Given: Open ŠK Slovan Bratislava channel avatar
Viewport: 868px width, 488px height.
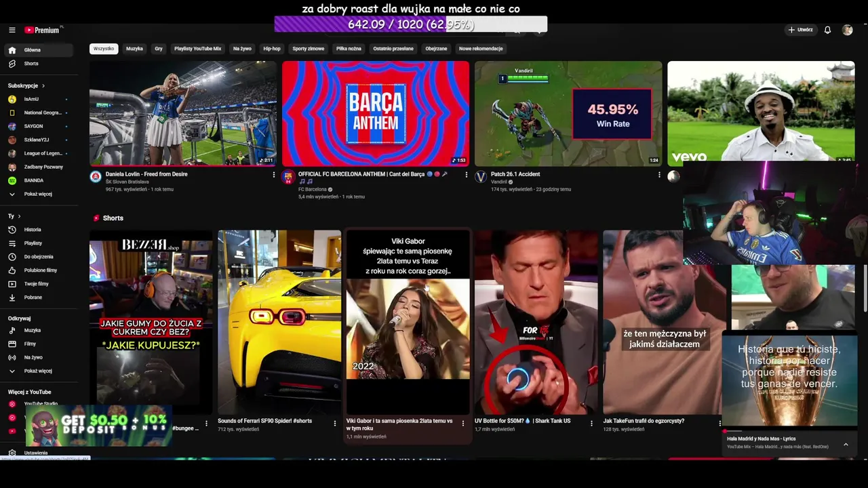Looking at the screenshot, I should coord(96,177).
